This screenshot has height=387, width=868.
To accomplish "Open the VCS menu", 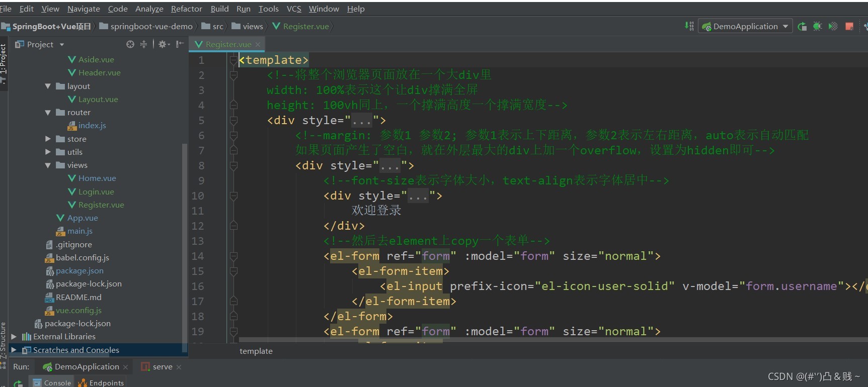I will (294, 9).
